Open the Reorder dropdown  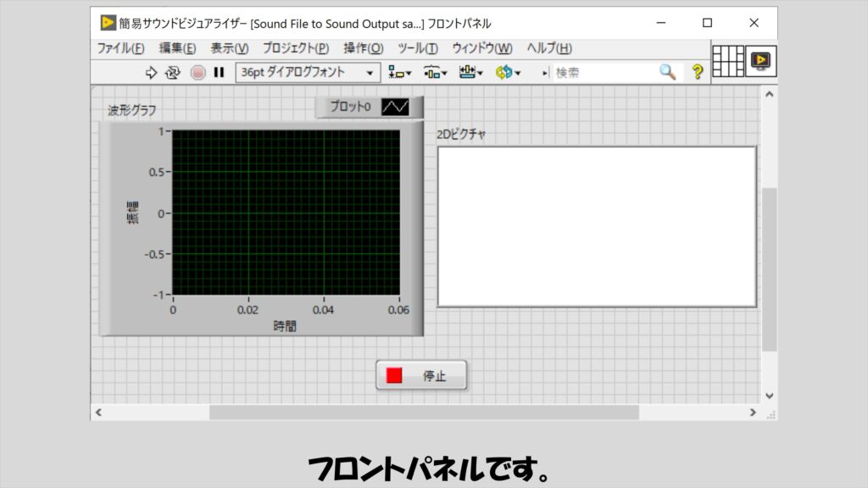click(509, 73)
